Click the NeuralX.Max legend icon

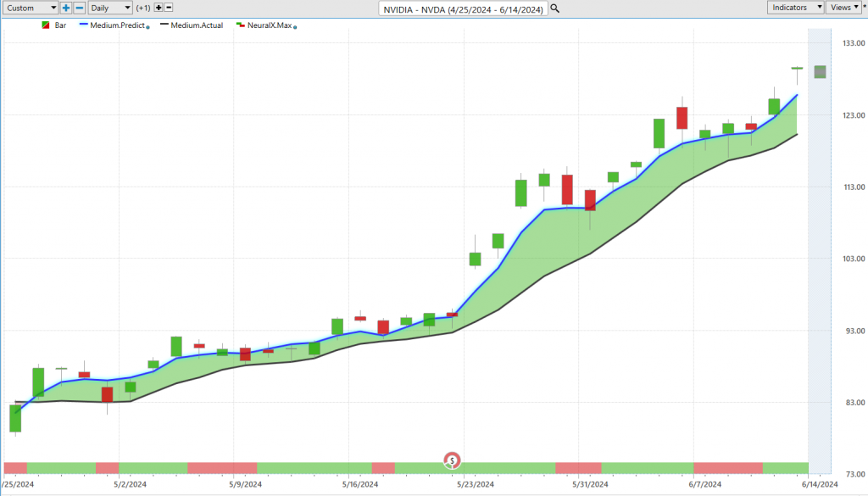[x=241, y=25]
